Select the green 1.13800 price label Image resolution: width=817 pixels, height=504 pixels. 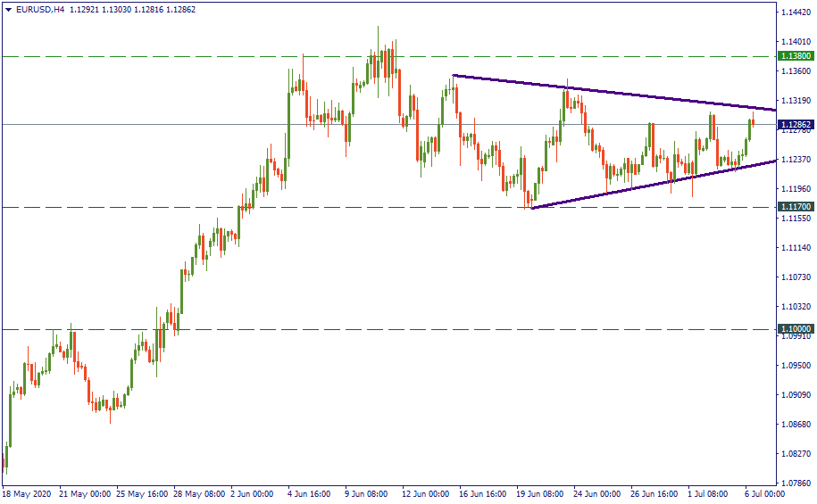coord(796,56)
